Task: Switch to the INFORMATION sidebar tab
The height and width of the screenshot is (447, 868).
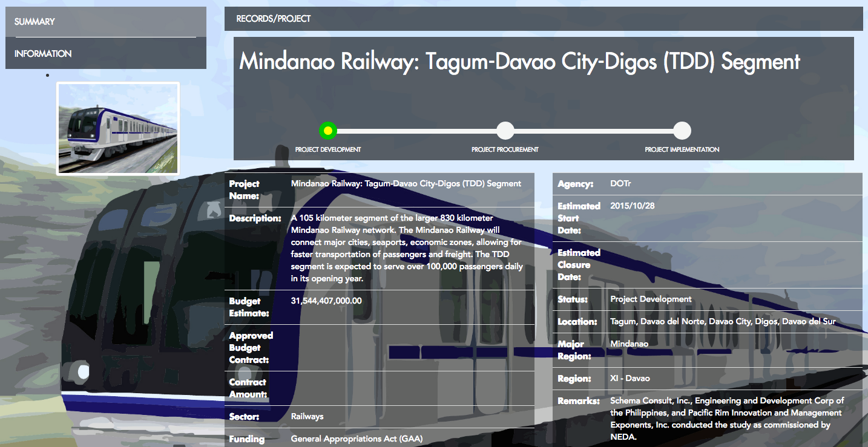Action: click(x=43, y=54)
